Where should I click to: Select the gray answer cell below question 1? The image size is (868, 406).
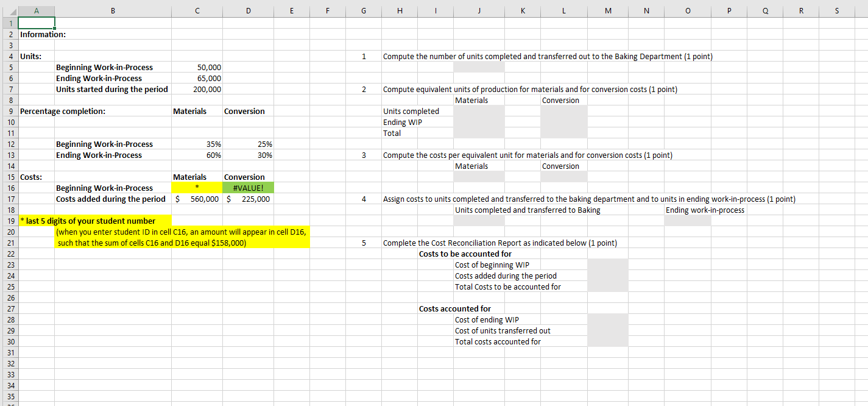(x=479, y=67)
